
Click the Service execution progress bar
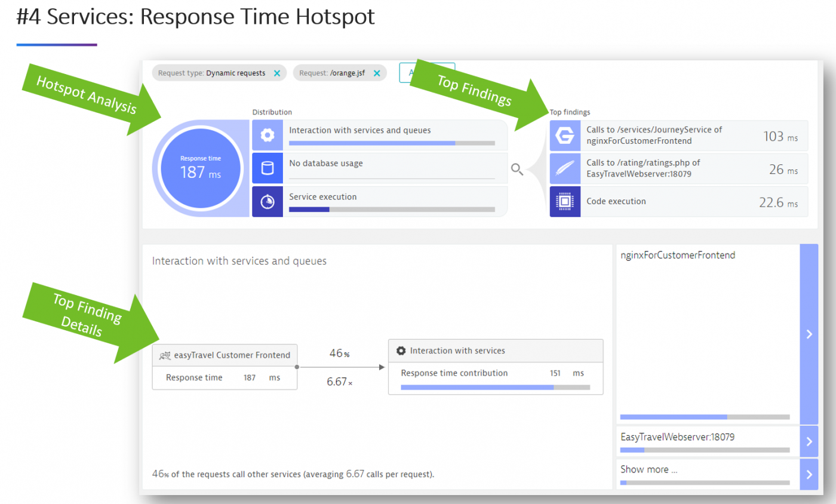point(391,210)
